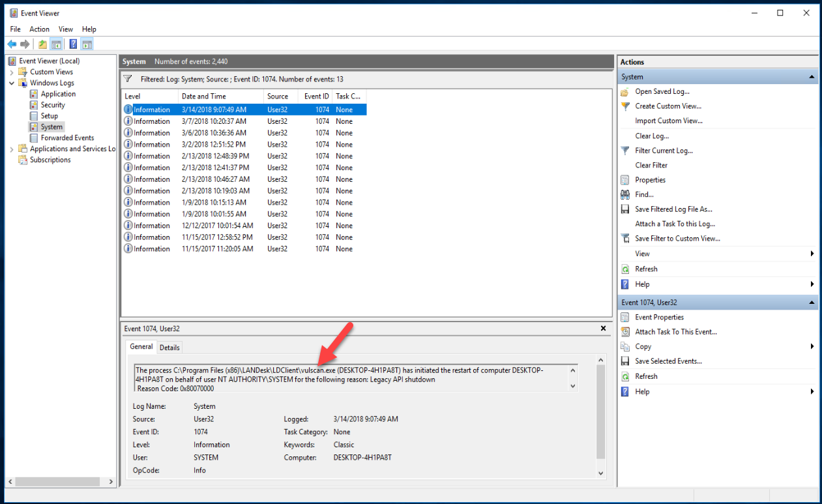The image size is (822, 504).
Task: Open a saved log via the toolbar folder icon
Action: [42, 44]
